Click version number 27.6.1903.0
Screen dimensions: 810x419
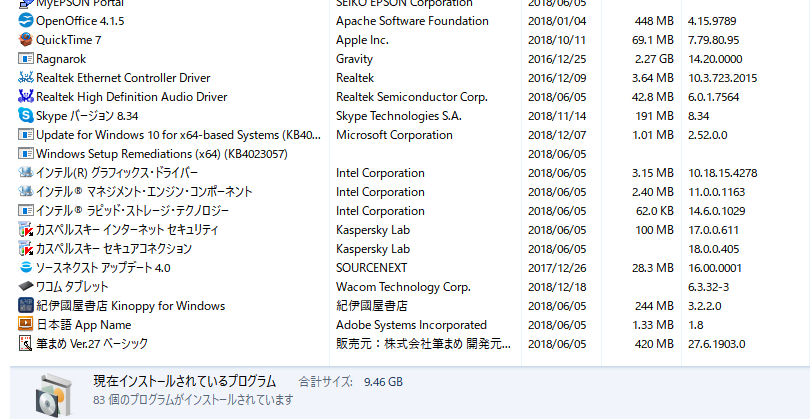point(716,344)
